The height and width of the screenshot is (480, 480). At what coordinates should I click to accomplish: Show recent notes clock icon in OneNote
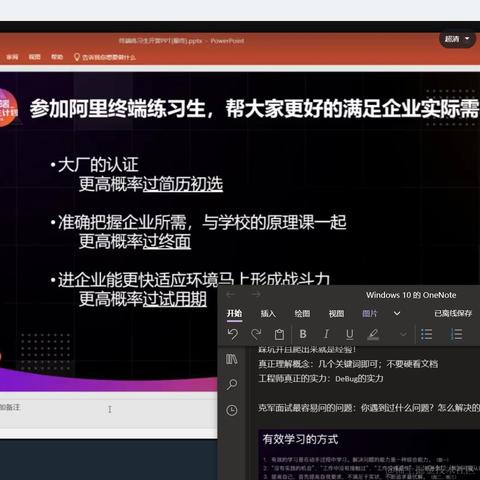coord(232,410)
